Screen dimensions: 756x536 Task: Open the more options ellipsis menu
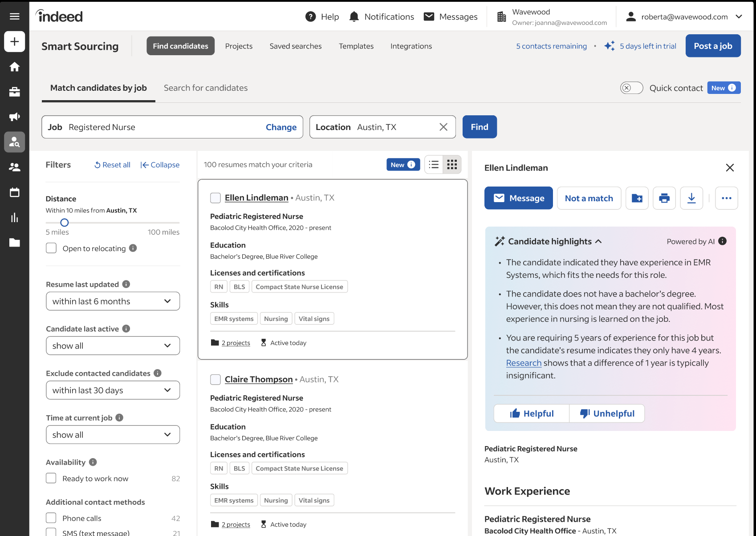pos(726,198)
